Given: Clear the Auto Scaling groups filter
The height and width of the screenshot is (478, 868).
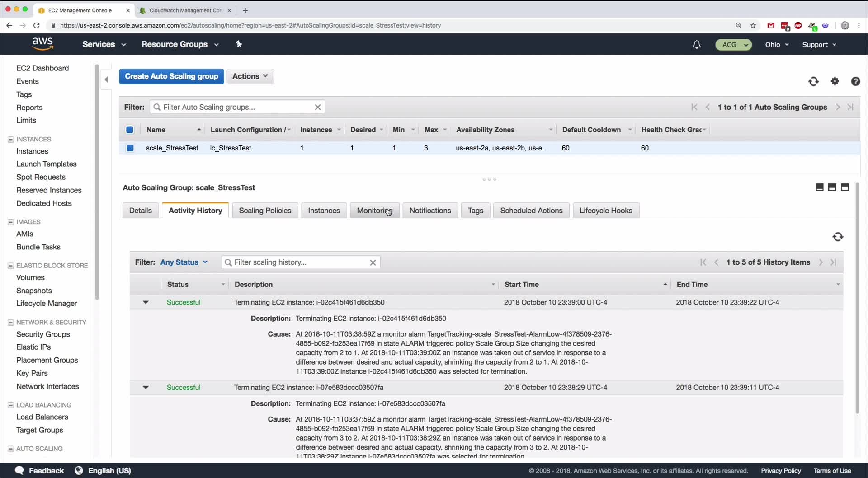Looking at the screenshot, I should pos(318,107).
